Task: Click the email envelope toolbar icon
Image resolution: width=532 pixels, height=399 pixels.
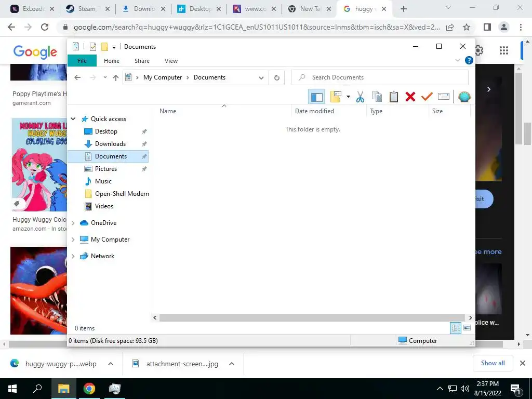Action: pos(444,97)
